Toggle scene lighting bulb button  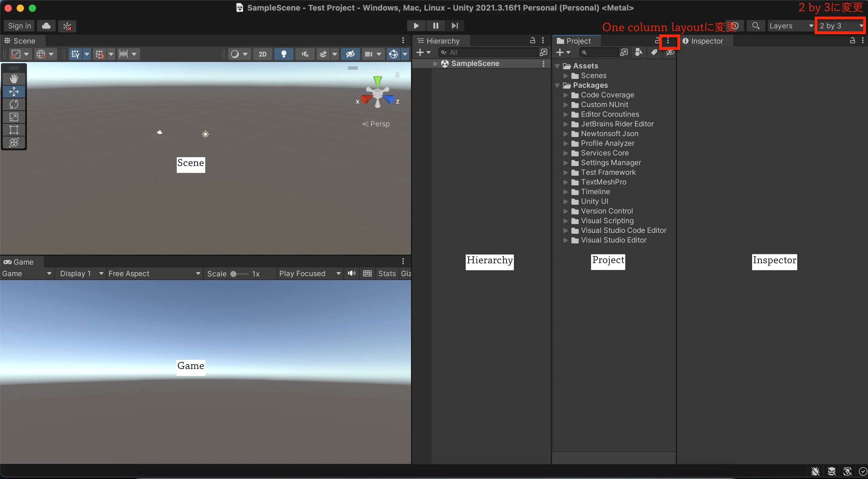pos(284,54)
